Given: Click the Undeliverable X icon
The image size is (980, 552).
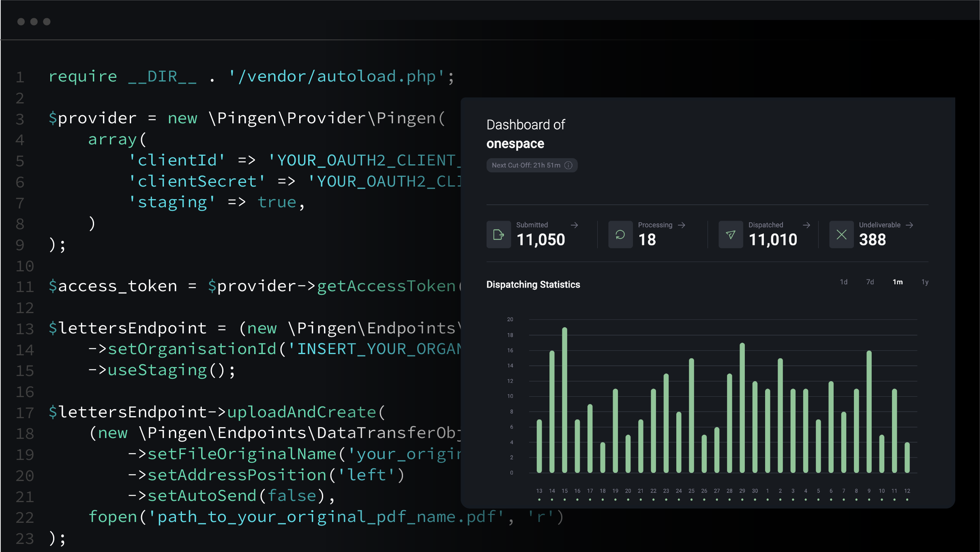Looking at the screenshot, I should (842, 234).
